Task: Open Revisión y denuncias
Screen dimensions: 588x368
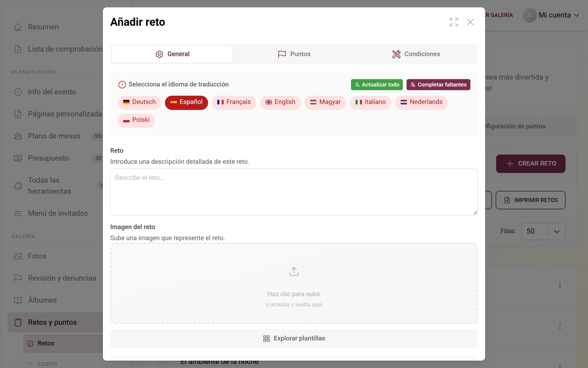Action: click(x=62, y=278)
